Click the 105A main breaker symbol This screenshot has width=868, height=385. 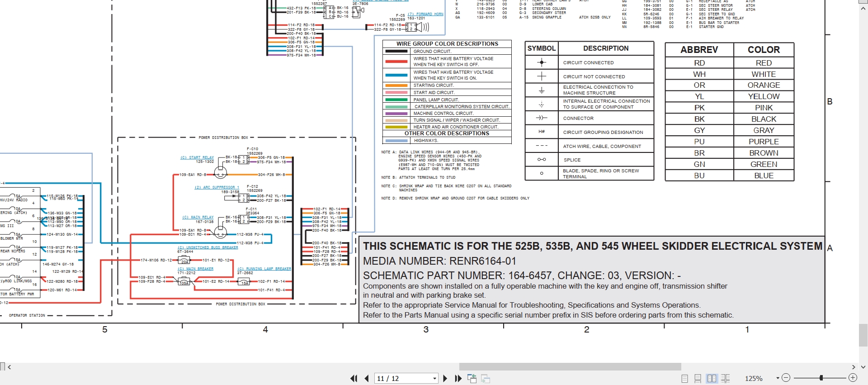[184, 282]
